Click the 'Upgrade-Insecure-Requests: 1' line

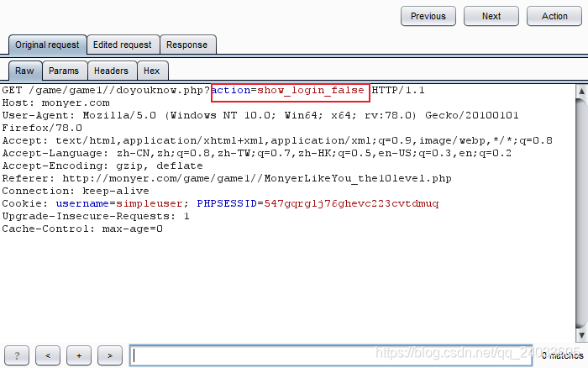coord(96,216)
